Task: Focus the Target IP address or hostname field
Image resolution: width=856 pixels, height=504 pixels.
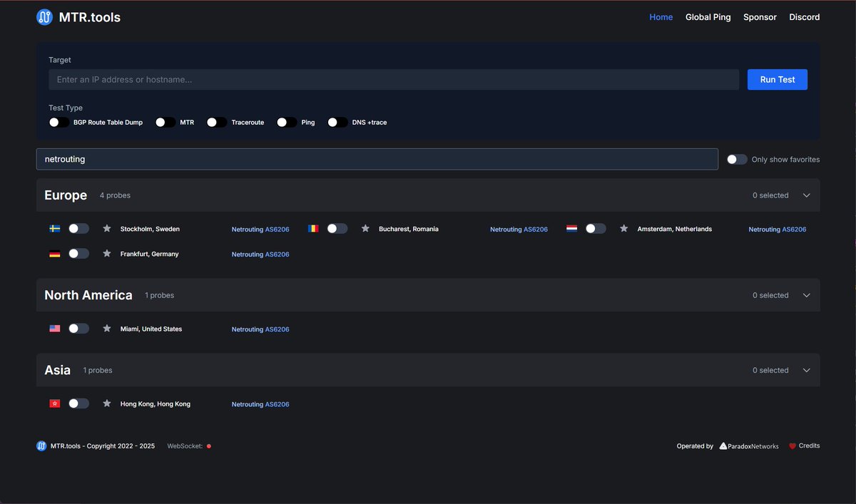Action: (x=394, y=80)
